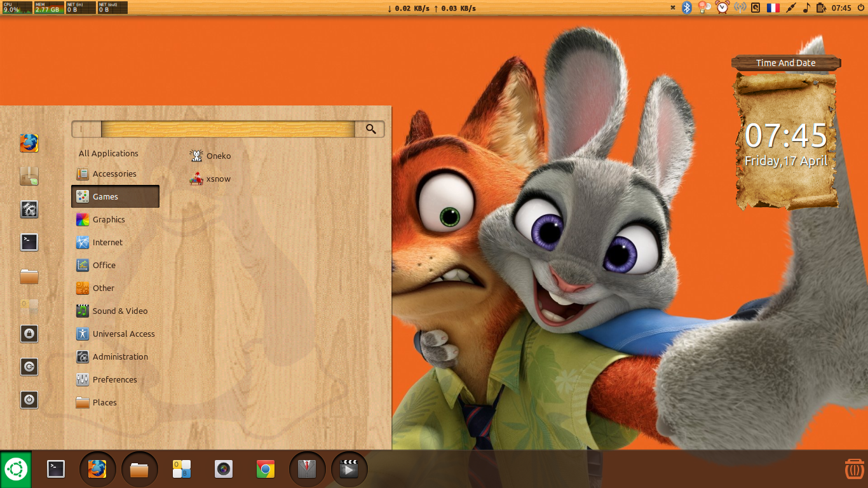
Task: Click the small x icon in tray
Action: tap(673, 8)
